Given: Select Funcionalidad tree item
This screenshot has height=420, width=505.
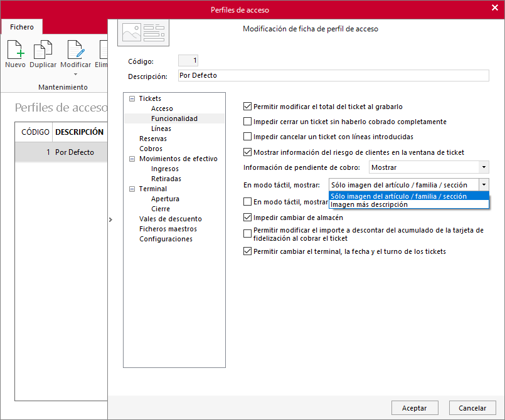Looking at the screenshot, I should tap(174, 118).
